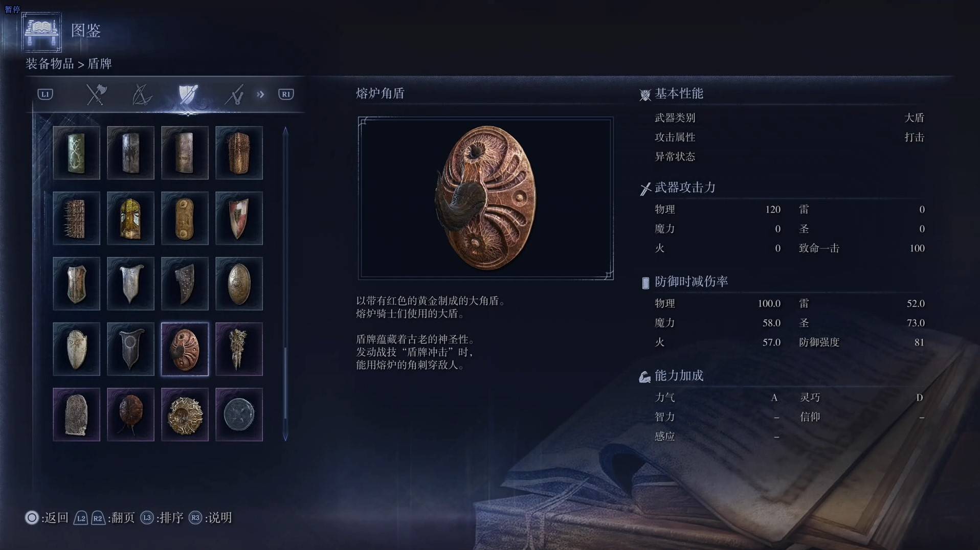Click the 说明 explanation prompt
The height and width of the screenshot is (550, 980).
coord(210,518)
